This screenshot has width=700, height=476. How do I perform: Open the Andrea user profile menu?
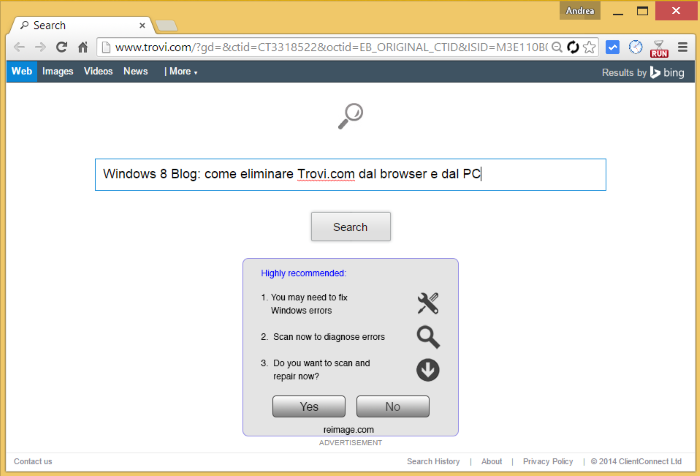580,11
